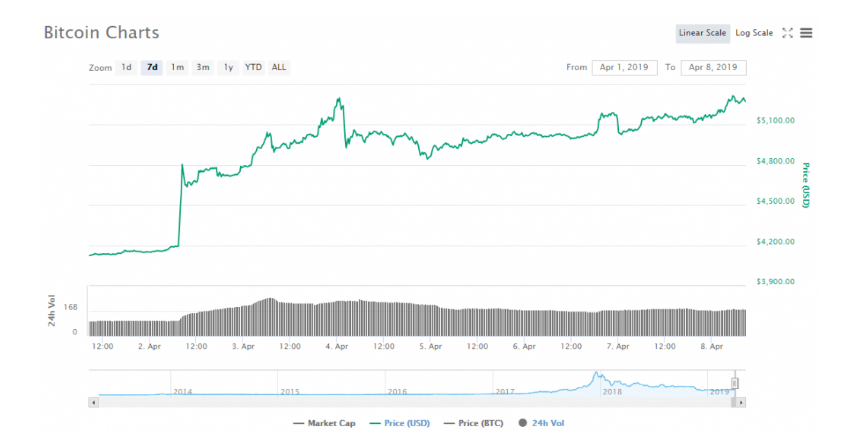Select the $5,100.00 price axis label
868x444 pixels.
775,120
